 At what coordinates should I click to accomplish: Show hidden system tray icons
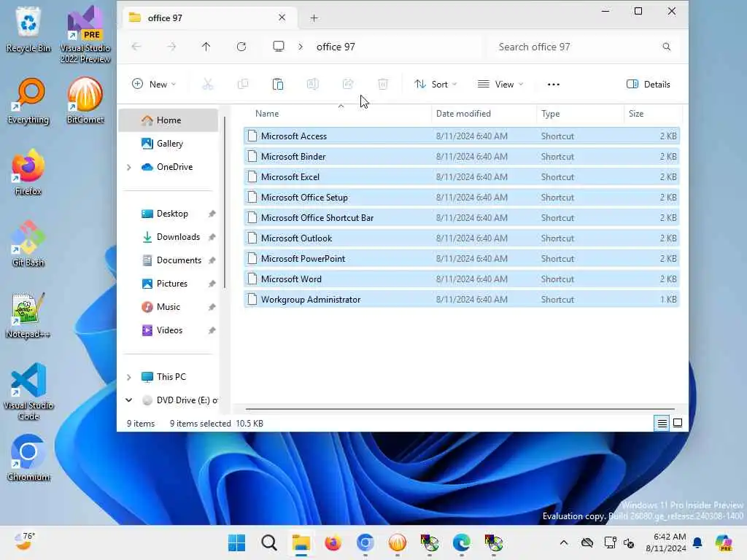pyautogui.click(x=564, y=542)
